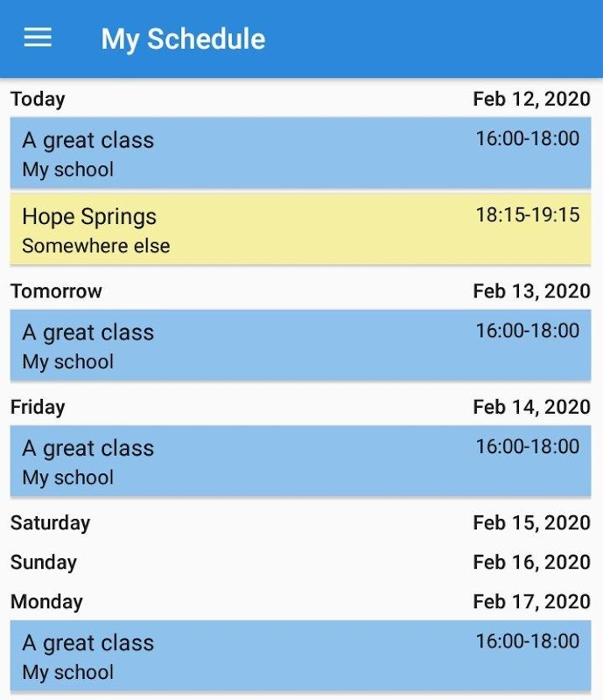This screenshot has width=603, height=700.
Task: Tap Feb 14, 2020 date label
Action: 531,407
